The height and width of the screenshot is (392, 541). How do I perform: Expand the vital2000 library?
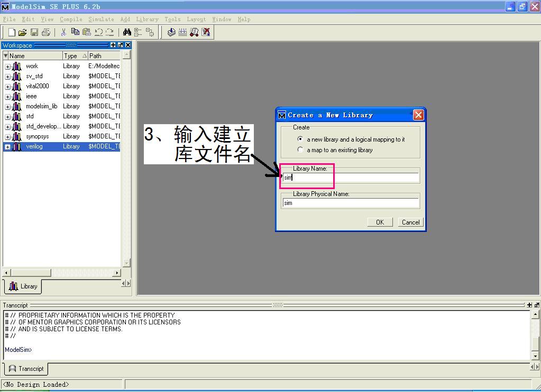7,87
